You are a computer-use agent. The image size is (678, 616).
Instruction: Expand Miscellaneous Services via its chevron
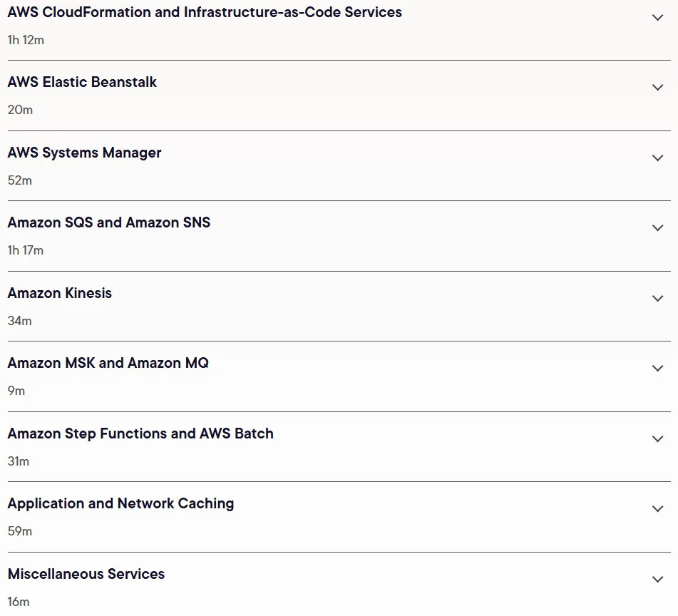pyautogui.click(x=657, y=579)
